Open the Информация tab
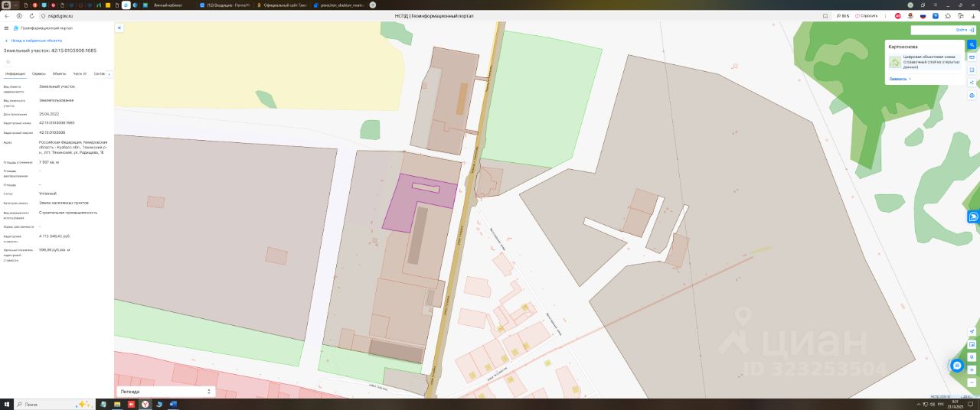 pyautogui.click(x=15, y=74)
